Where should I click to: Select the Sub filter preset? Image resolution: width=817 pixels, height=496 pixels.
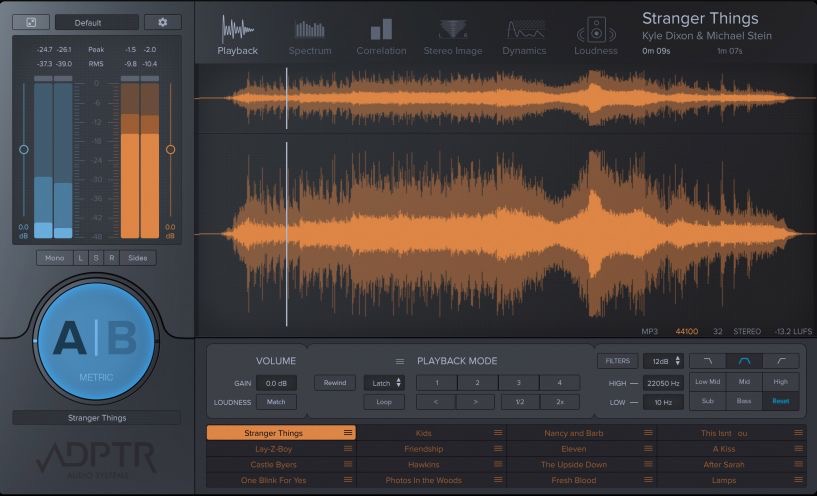(708, 401)
